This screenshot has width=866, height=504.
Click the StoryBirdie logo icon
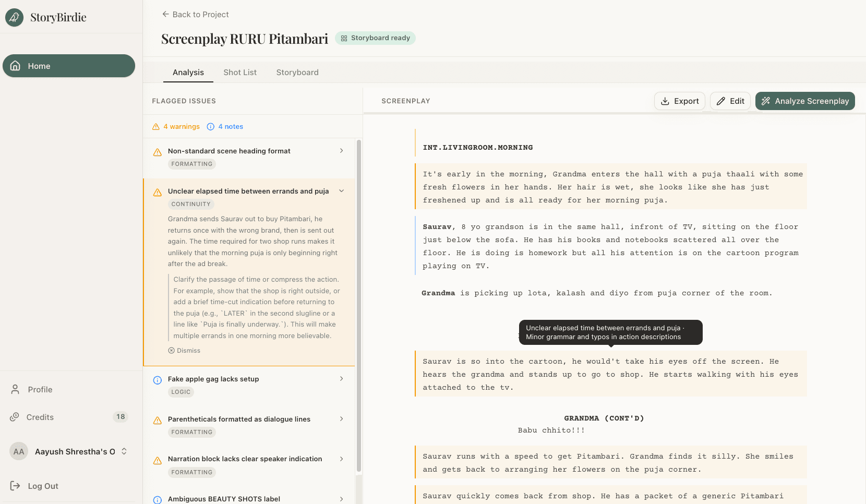pos(14,17)
